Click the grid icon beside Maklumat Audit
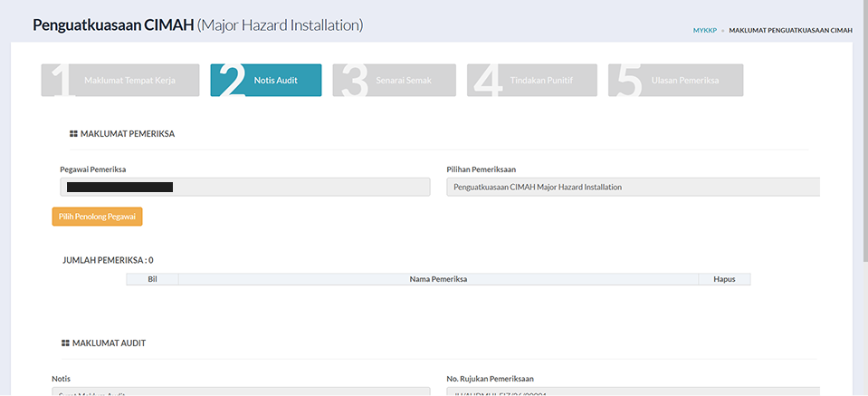The width and height of the screenshot is (868, 396). point(65,343)
